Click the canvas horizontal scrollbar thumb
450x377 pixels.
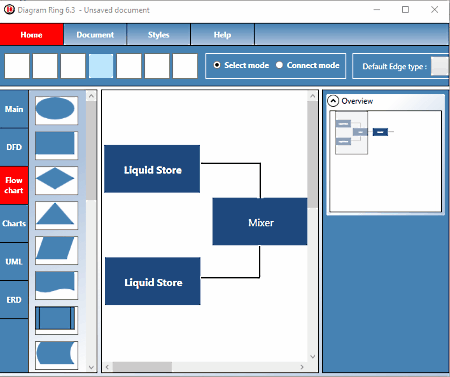click(x=142, y=367)
